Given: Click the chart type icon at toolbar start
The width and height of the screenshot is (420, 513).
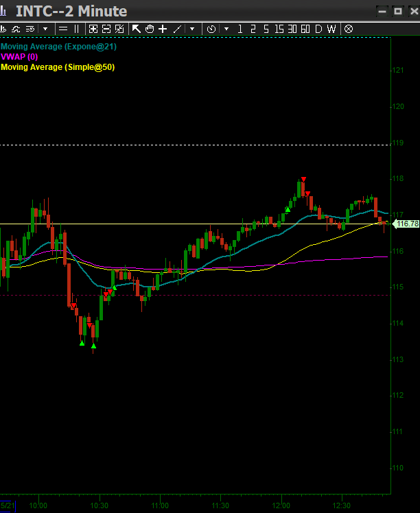Looking at the screenshot, I should pyautogui.click(x=3, y=29).
